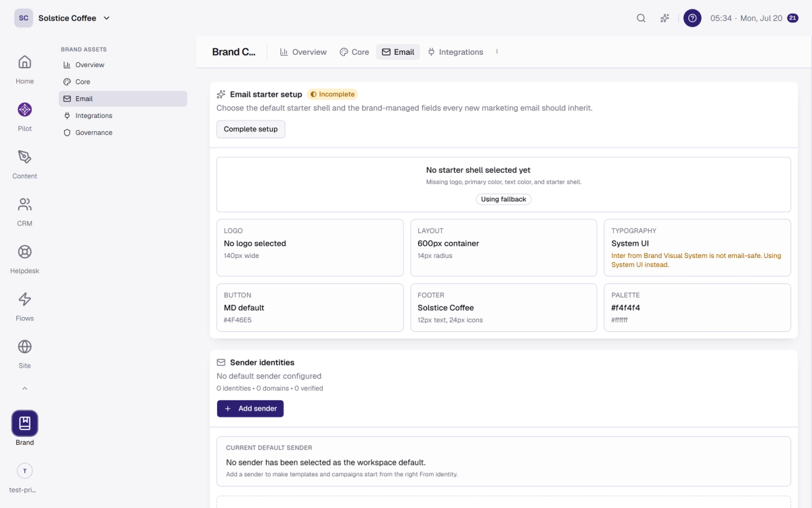Switch to the Core tab

point(355,52)
